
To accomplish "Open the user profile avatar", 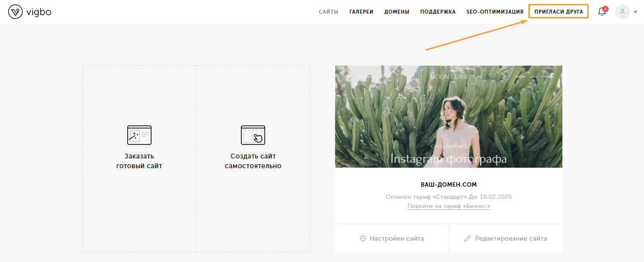I will [623, 12].
